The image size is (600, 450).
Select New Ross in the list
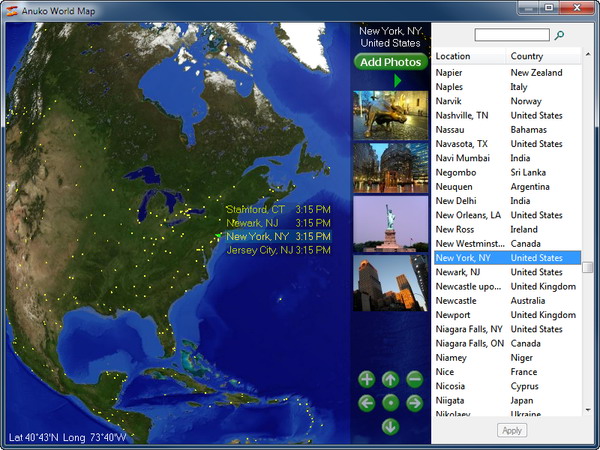(x=507, y=229)
